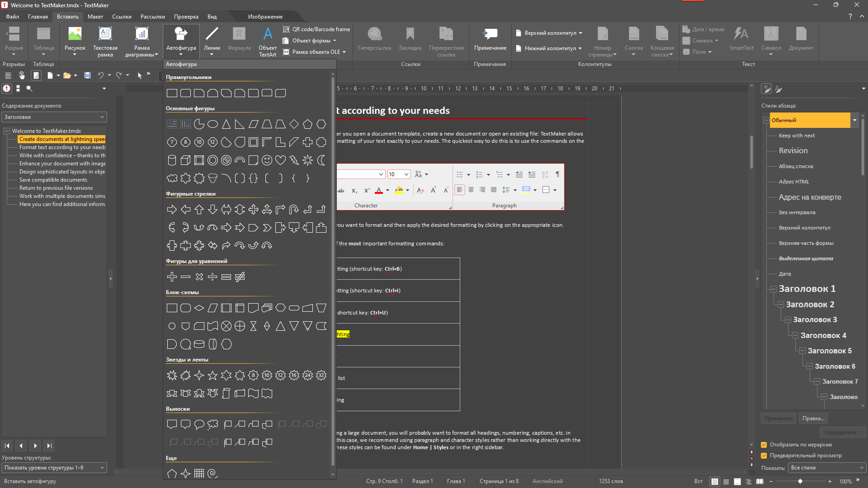Open the Заголовки content dropdown
The width and height of the screenshot is (868, 488).
coord(54,117)
